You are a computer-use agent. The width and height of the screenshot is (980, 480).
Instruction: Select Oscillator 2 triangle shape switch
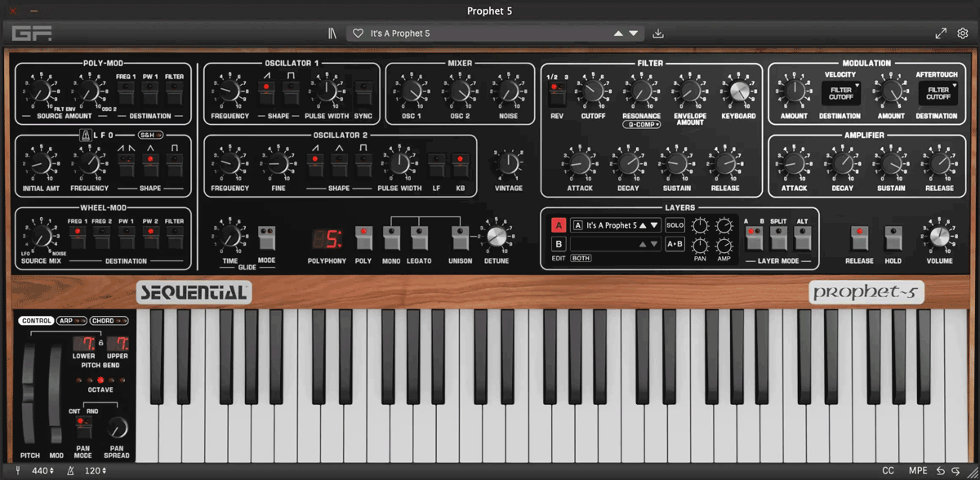(x=339, y=165)
